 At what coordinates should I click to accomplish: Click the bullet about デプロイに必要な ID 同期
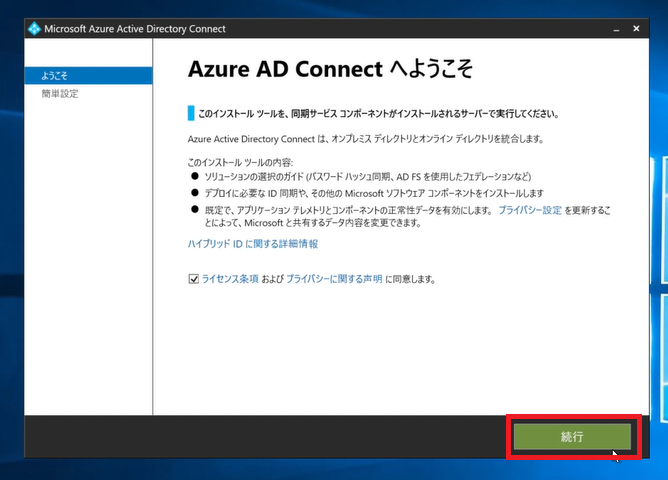click(x=374, y=193)
